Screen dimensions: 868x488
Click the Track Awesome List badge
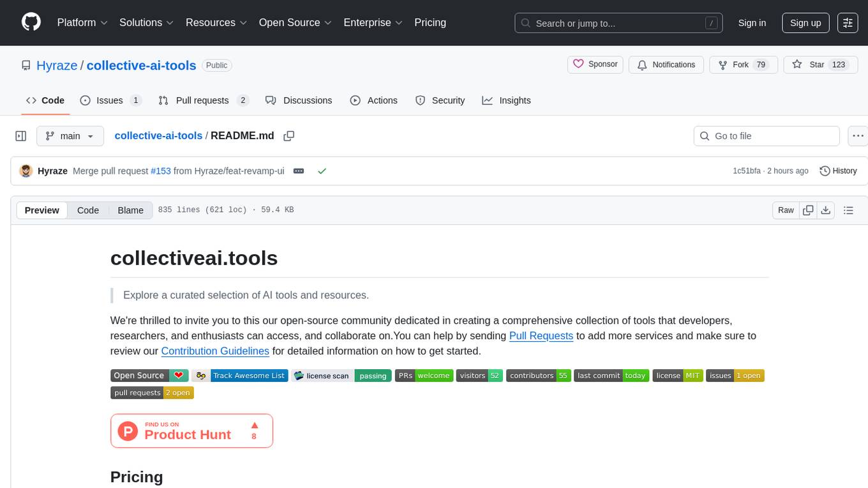[x=240, y=376]
